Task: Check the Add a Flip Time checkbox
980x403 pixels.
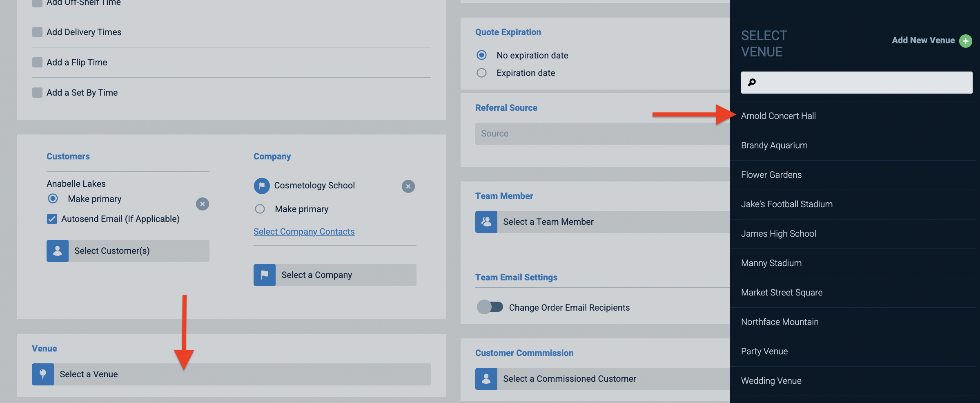Action: (x=37, y=63)
